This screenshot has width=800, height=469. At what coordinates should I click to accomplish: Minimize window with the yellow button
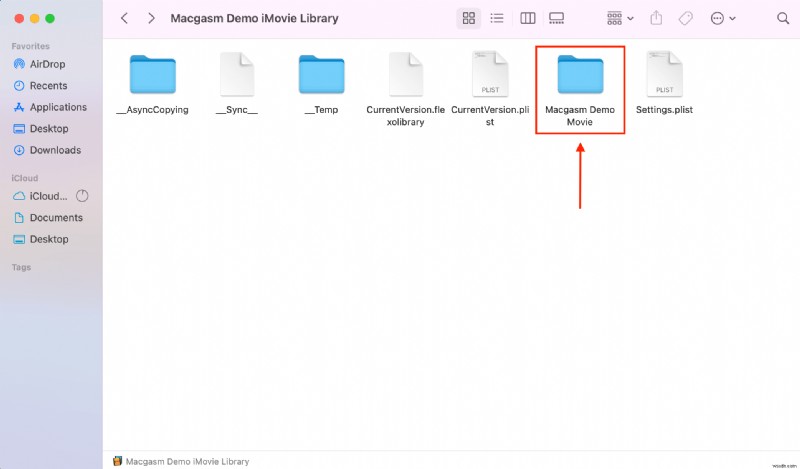34,18
